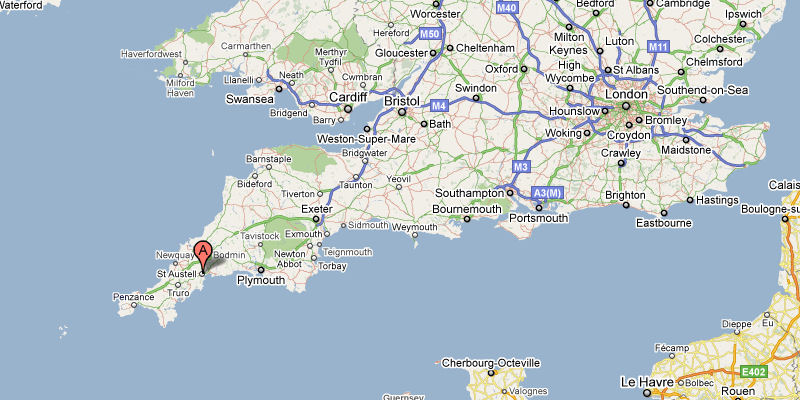800x400 pixels.
Task: Select the Le Havre label
Action: click(x=644, y=382)
